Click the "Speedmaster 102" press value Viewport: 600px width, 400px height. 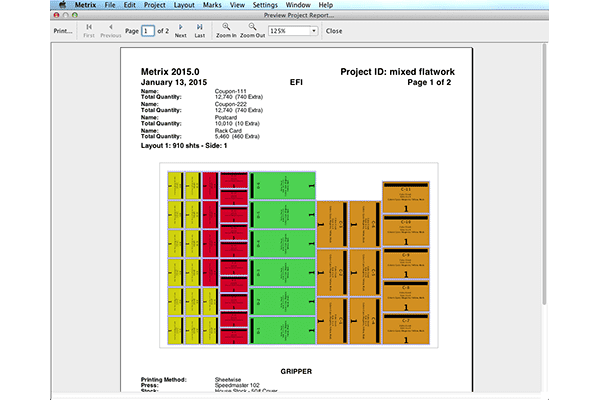coord(237,385)
